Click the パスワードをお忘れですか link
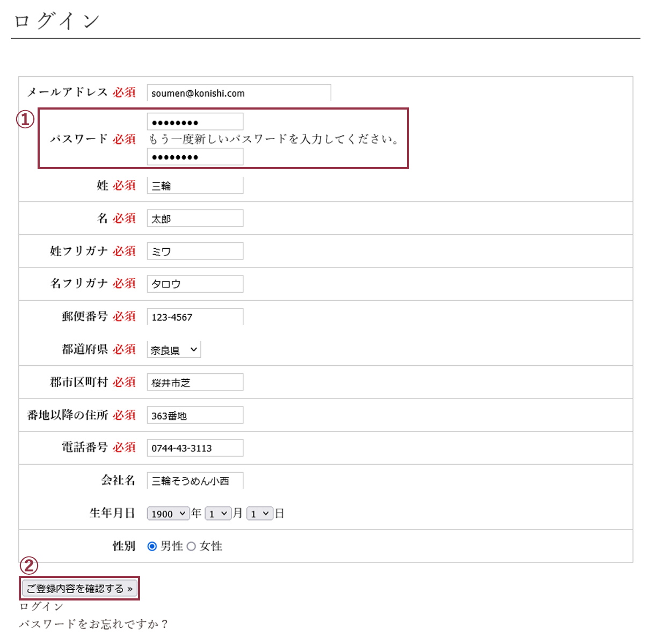The width and height of the screenshot is (662, 644). pyautogui.click(x=93, y=624)
